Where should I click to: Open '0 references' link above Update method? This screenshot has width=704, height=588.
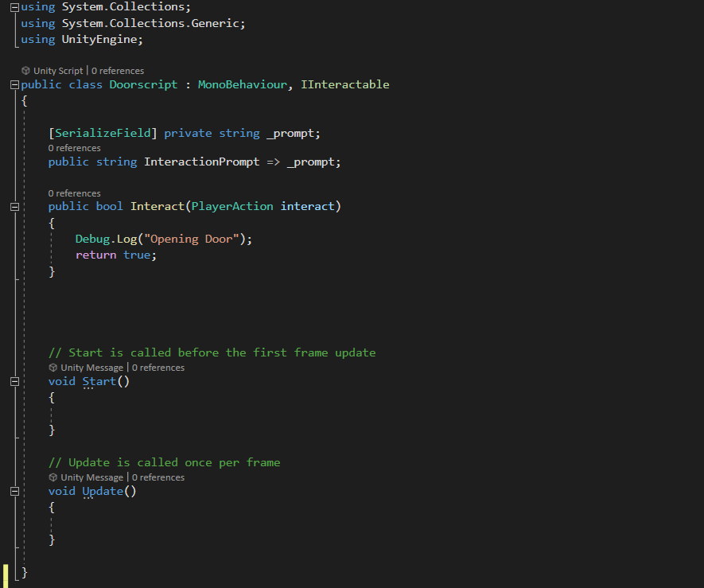pyautogui.click(x=158, y=477)
